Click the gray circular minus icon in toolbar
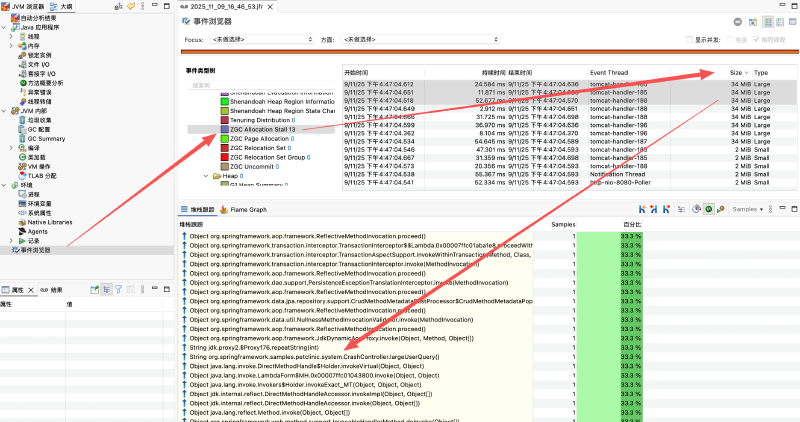 coord(737,21)
